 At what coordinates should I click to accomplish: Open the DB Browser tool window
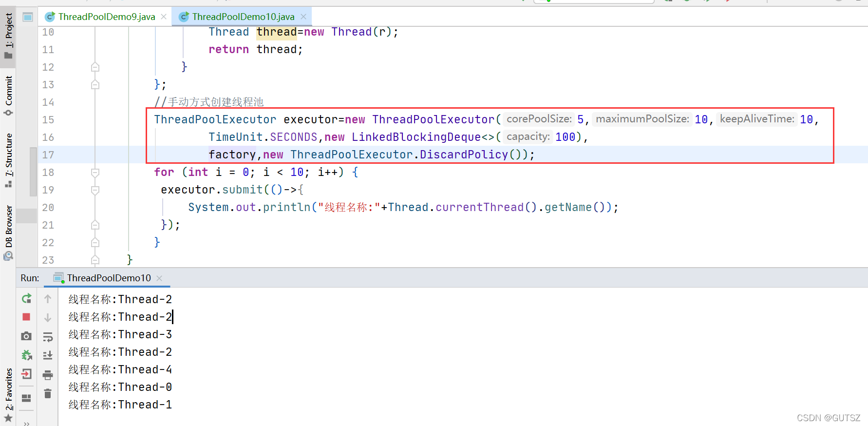[x=8, y=233]
